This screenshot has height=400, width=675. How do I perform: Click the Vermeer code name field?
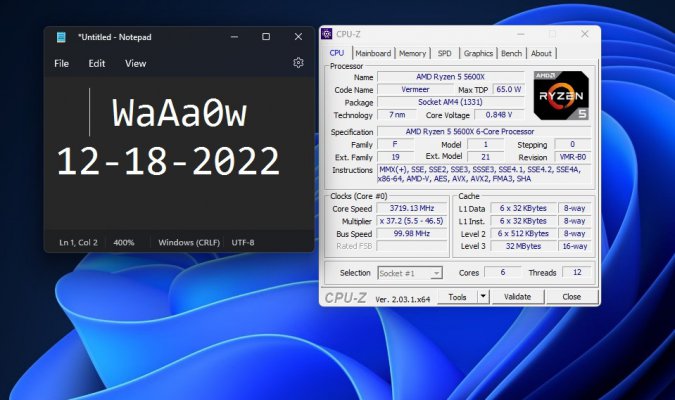click(x=415, y=90)
